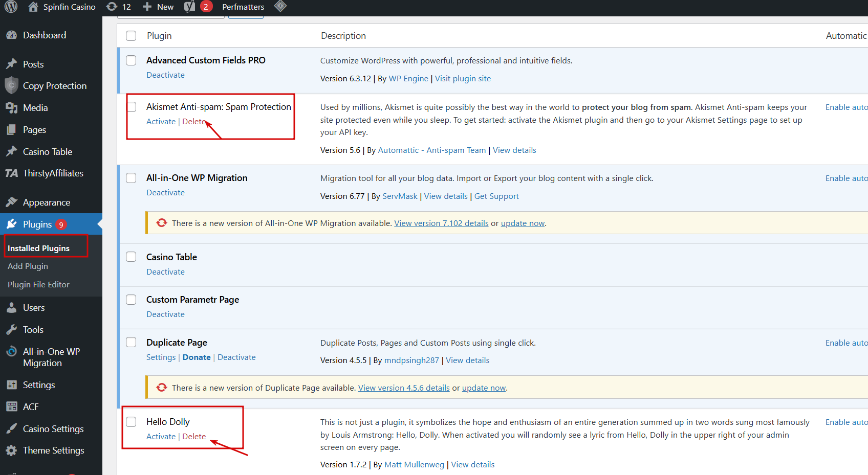Click the All-in-One WP Migration sidebar icon
This screenshot has height=475, width=868.
[11, 352]
